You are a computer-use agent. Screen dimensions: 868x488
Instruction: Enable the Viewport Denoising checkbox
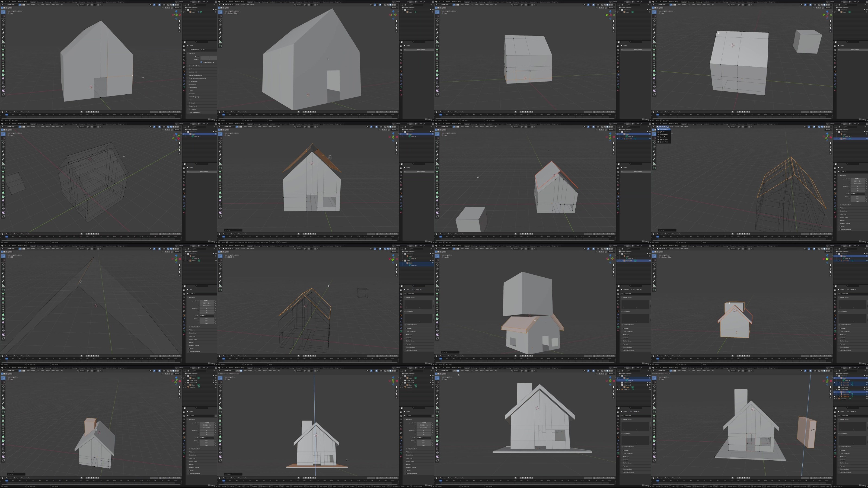point(201,62)
